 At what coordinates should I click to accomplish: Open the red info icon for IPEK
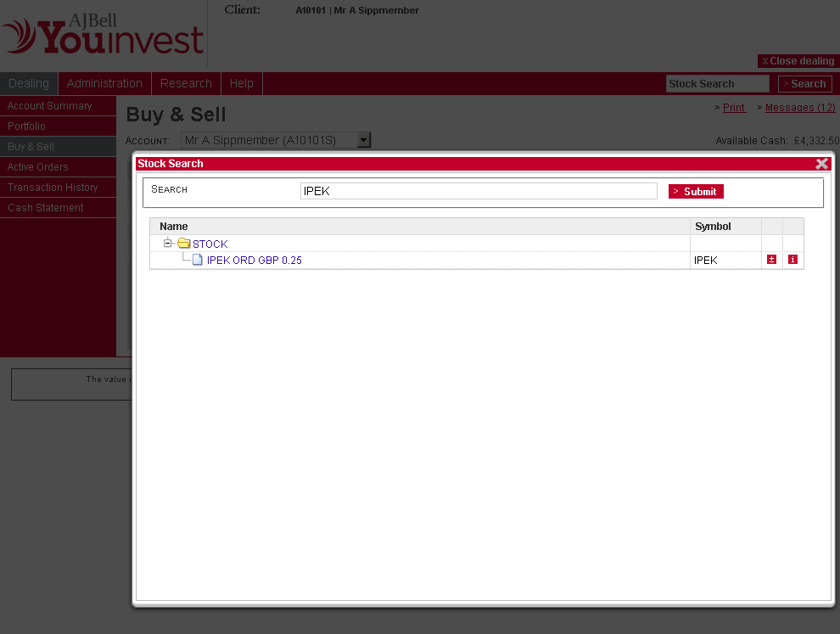coord(792,260)
